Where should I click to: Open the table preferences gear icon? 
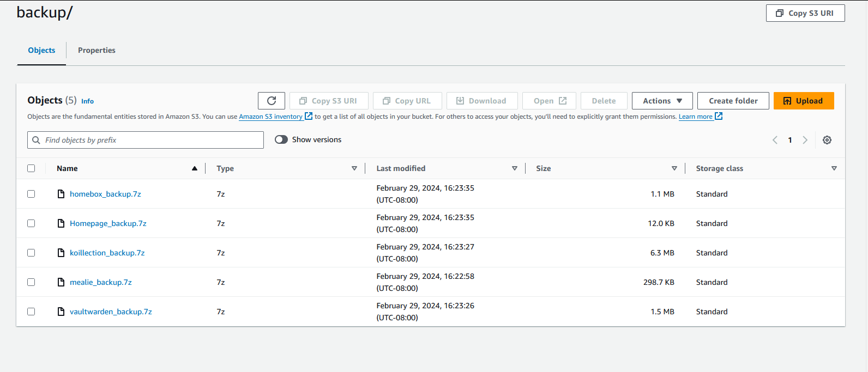pos(827,140)
